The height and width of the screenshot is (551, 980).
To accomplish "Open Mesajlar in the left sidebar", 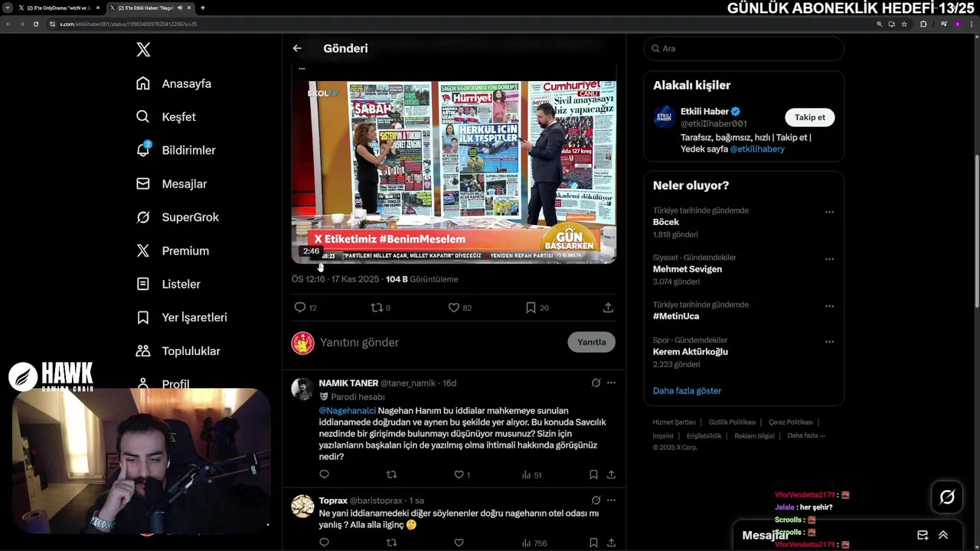I will [171, 184].
